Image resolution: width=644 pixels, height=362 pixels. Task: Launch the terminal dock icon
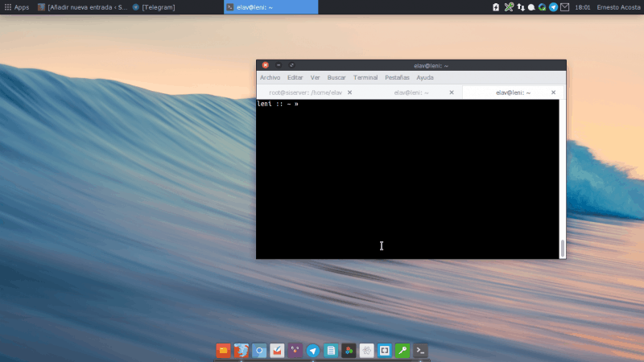420,351
